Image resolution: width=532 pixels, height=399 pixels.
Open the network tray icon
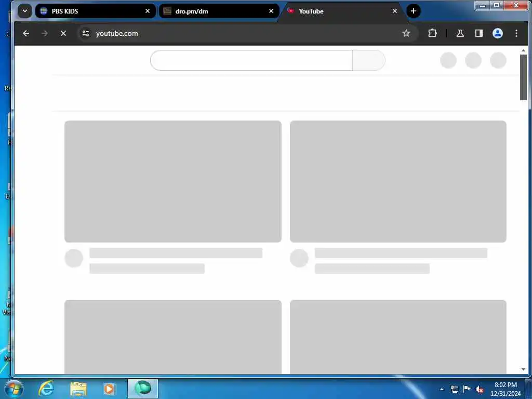[454, 389]
